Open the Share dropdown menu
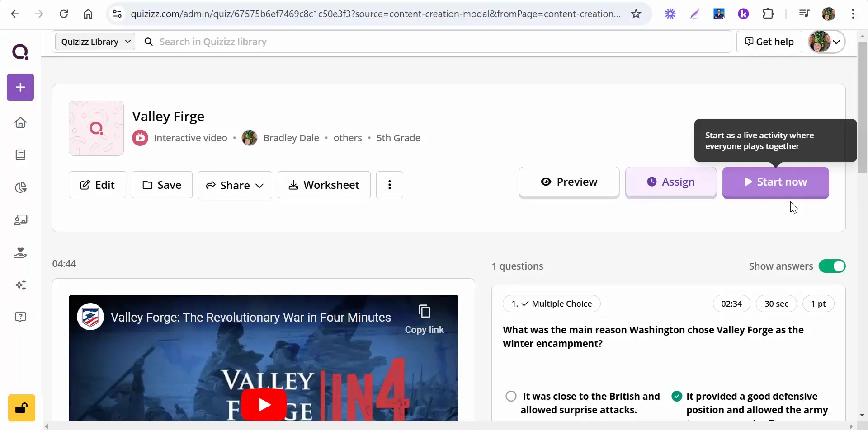868x430 pixels. [x=235, y=185]
